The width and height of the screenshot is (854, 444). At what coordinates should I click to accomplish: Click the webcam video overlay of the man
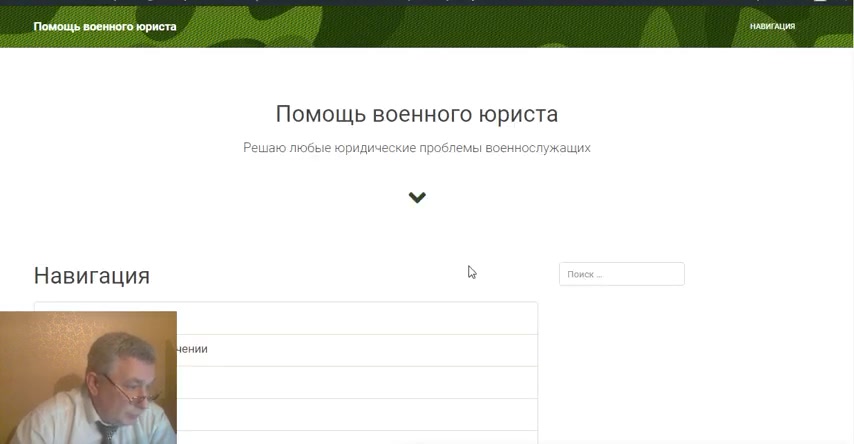(88, 378)
